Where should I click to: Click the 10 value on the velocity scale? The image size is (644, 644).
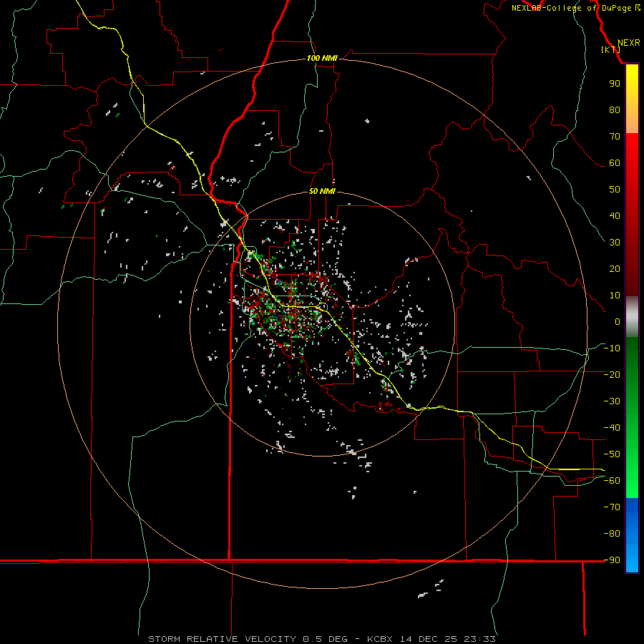[x=615, y=296]
